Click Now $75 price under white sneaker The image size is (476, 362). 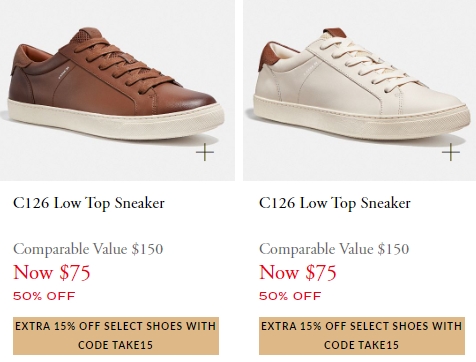(x=298, y=272)
